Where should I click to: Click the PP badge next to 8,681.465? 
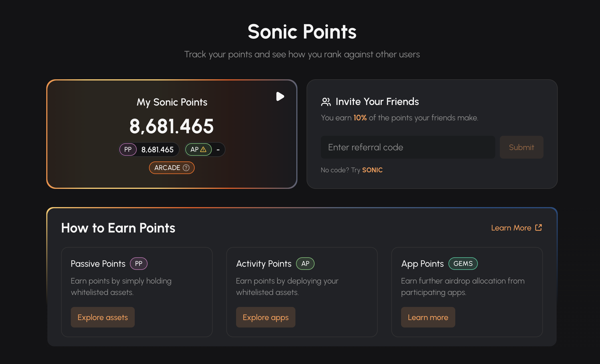click(128, 149)
